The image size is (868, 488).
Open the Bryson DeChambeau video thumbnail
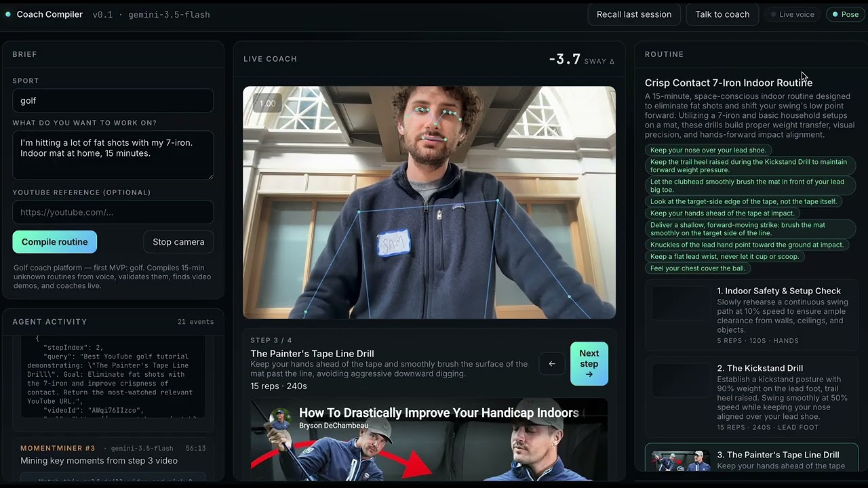[429, 440]
